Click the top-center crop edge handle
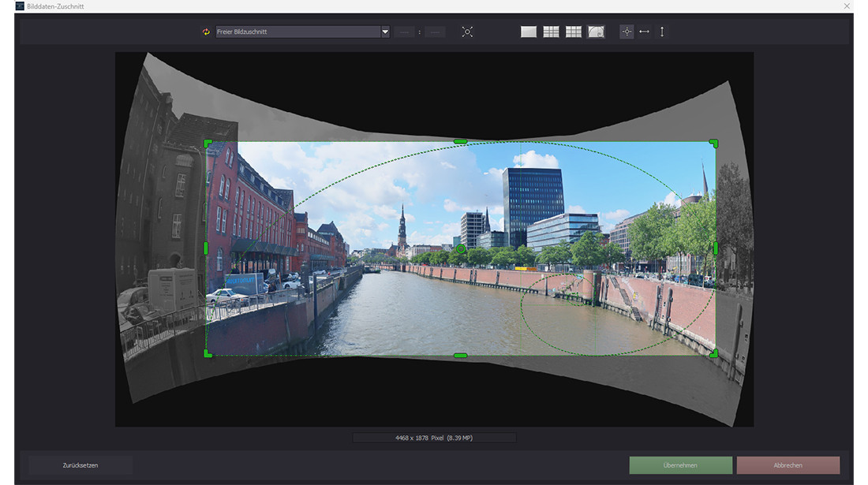Image resolution: width=868 pixels, height=485 pixels. (x=461, y=142)
